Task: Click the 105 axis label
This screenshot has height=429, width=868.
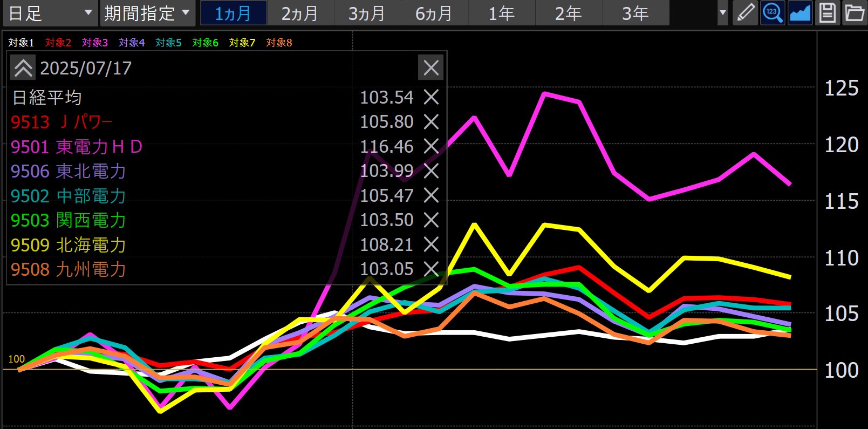Action: coord(841,314)
